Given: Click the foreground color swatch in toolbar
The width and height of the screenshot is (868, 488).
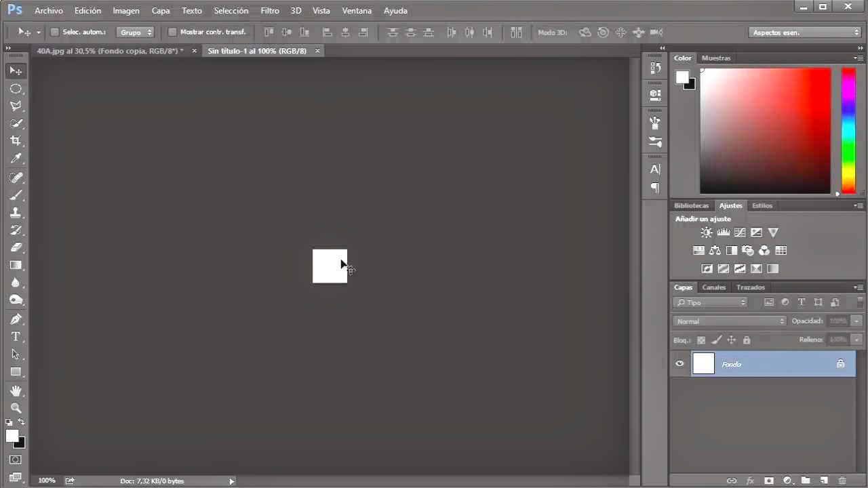Looking at the screenshot, I should point(12,436).
